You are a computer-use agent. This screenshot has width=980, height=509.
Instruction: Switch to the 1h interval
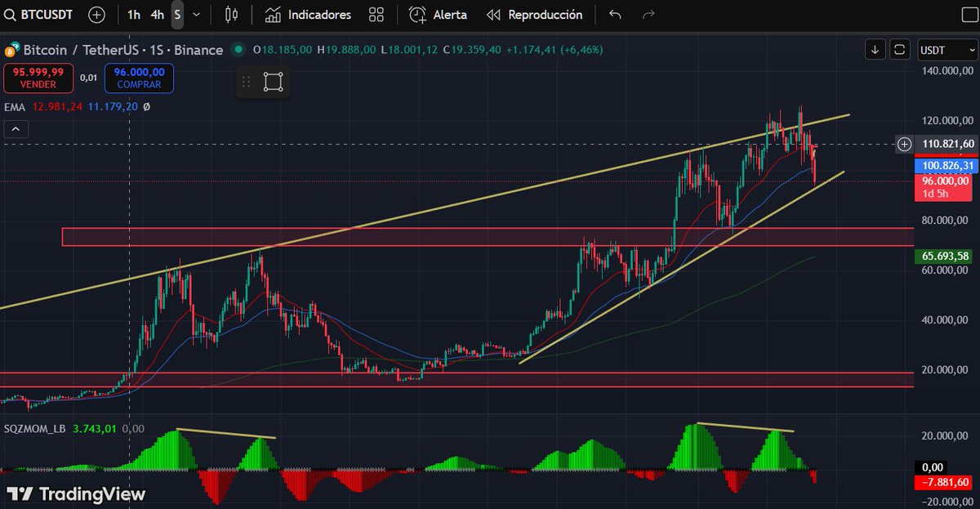(x=134, y=15)
